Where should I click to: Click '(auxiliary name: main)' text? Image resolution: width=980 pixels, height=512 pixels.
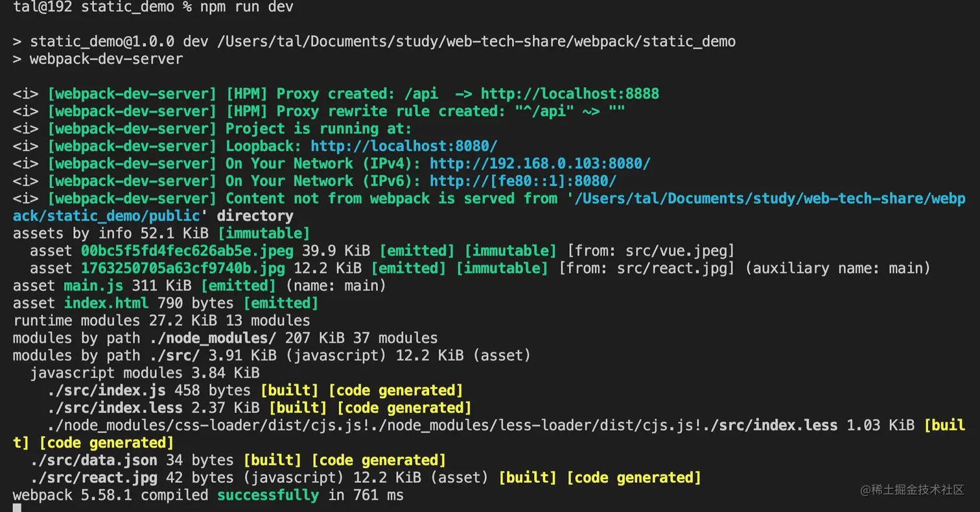click(x=837, y=268)
